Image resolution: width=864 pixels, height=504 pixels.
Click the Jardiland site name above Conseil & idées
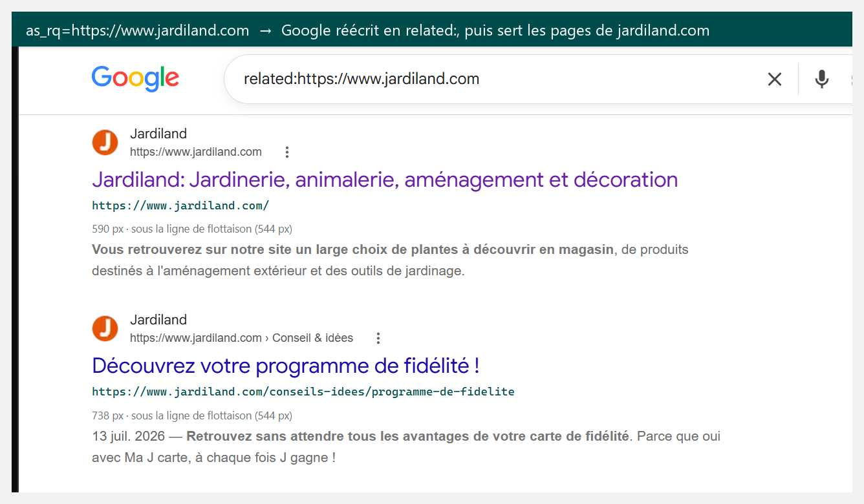(x=158, y=320)
